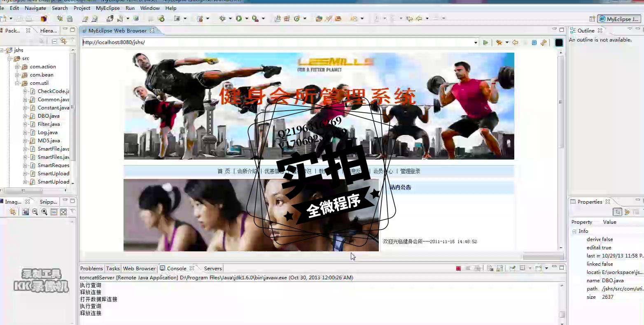Click the Scroll Lock icon in Console
This screenshot has height=325, width=644.
click(x=499, y=268)
